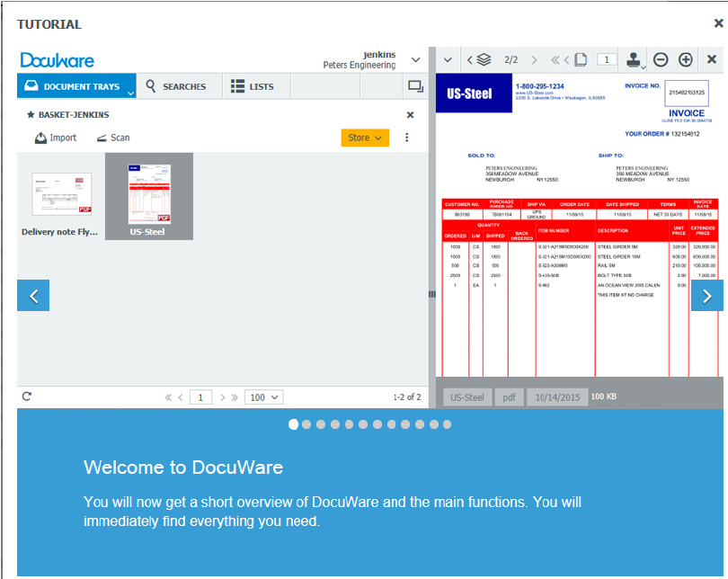This screenshot has width=728, height=579.
Task: Close the document viewer
Action: click(711, 59)
